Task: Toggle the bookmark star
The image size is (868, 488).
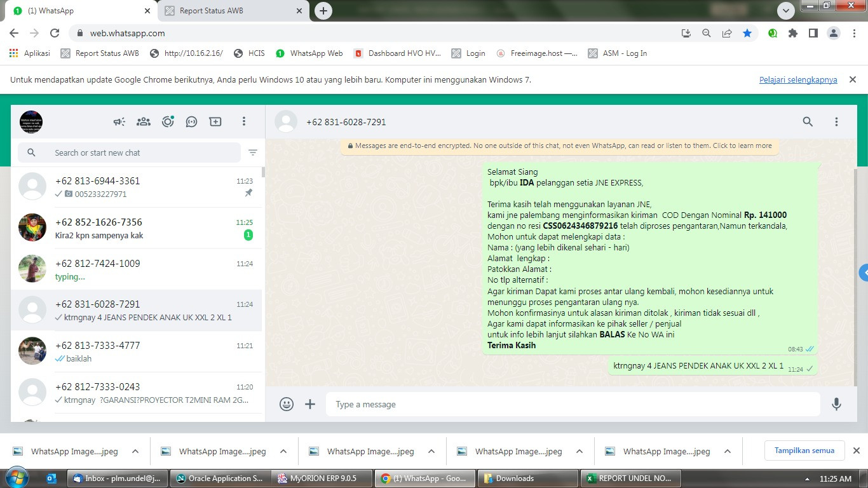Action: coord(747,33)
